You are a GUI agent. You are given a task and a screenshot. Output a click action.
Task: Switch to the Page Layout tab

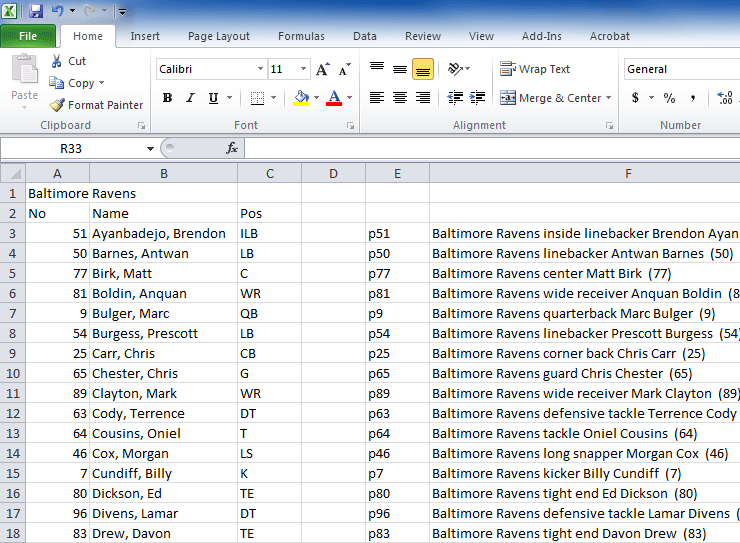coord(219,36)
